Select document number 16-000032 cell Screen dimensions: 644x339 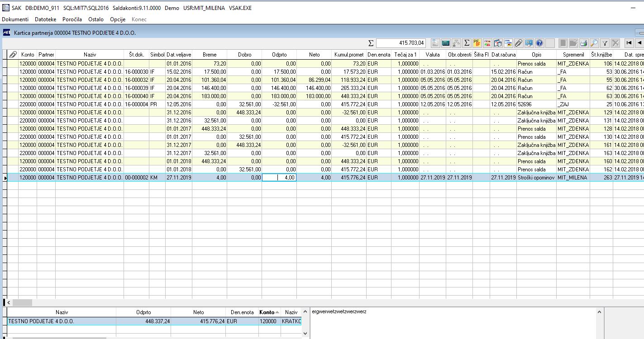[x=136, y=80]
